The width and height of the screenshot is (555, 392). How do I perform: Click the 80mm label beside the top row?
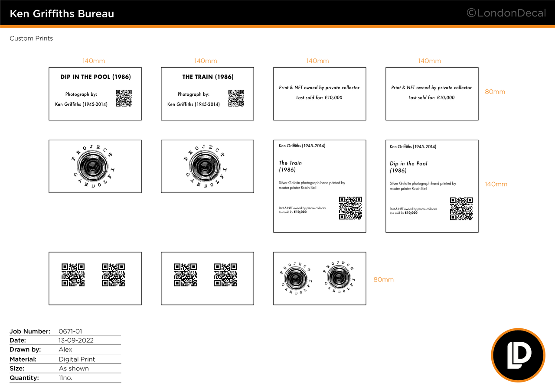pos(495,92)
